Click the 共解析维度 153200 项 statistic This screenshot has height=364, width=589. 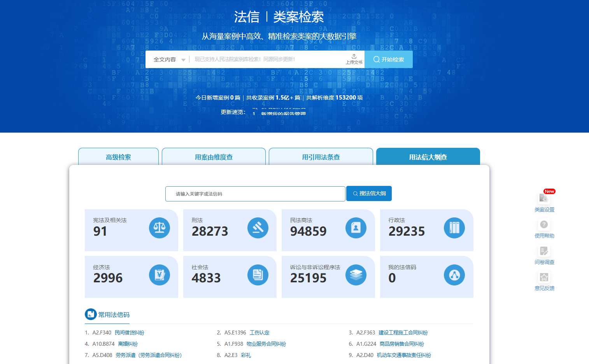pyautogui.click(x=335, y=98)
